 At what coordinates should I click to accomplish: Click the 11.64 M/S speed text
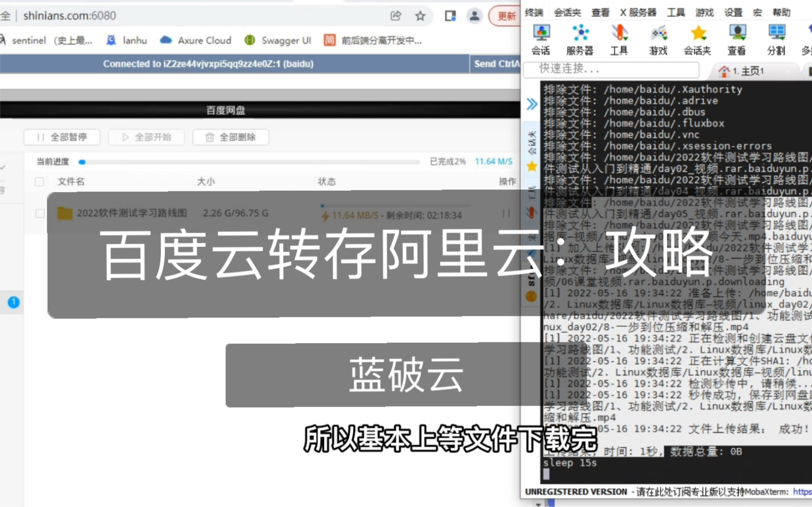coord(494,161)
